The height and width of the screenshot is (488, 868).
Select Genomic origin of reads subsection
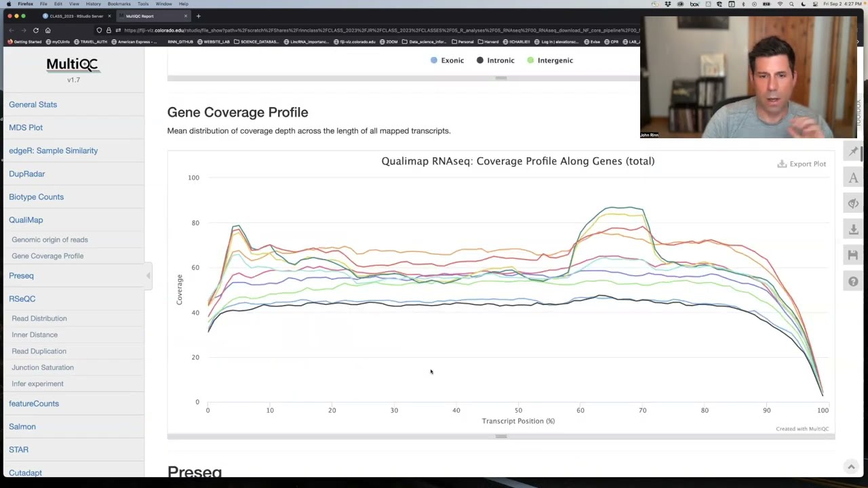click(x=50, y=239)
